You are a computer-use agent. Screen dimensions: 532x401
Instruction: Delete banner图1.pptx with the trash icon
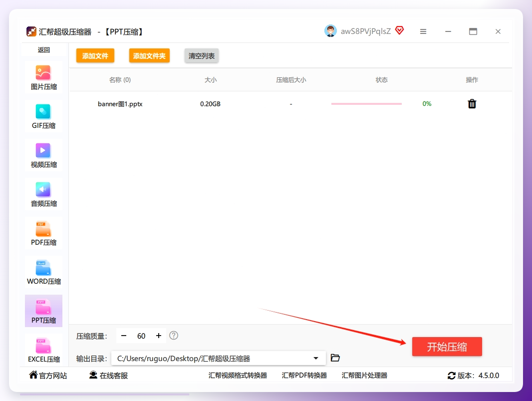472,103
